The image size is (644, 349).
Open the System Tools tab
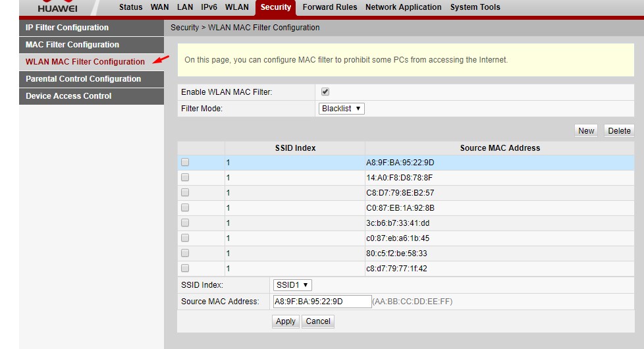click(475, 7)
